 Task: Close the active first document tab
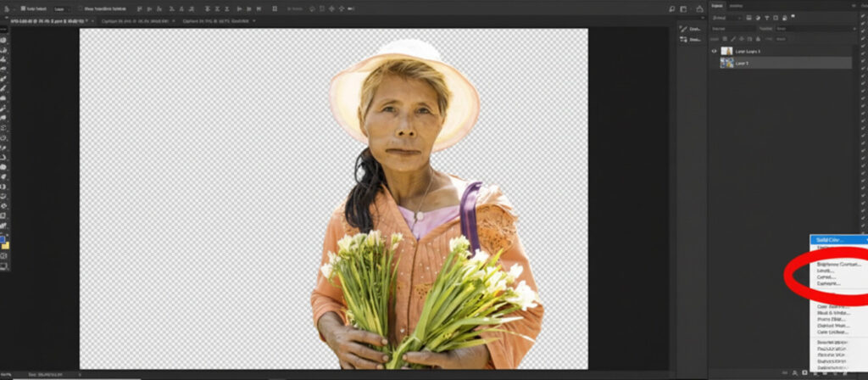(92, 20)
